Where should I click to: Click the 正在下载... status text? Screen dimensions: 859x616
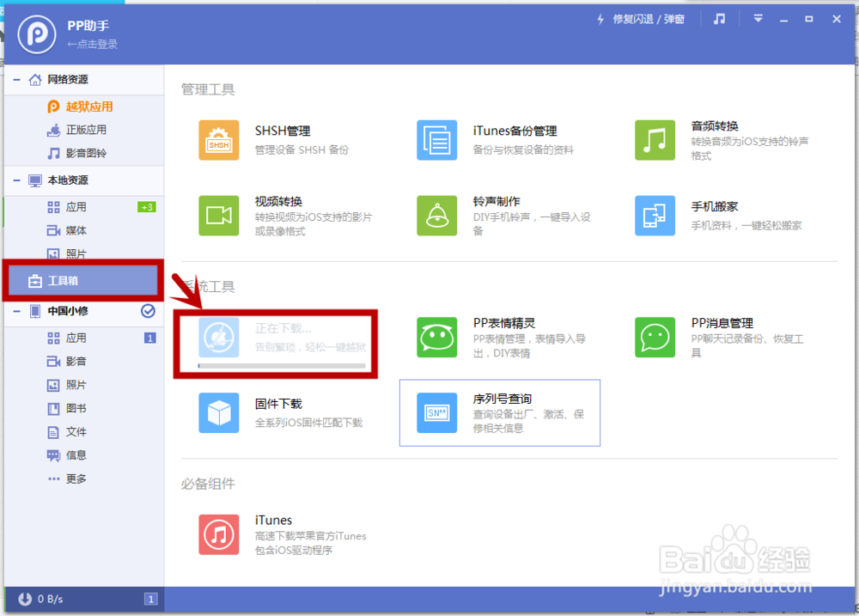click(283, 329)
